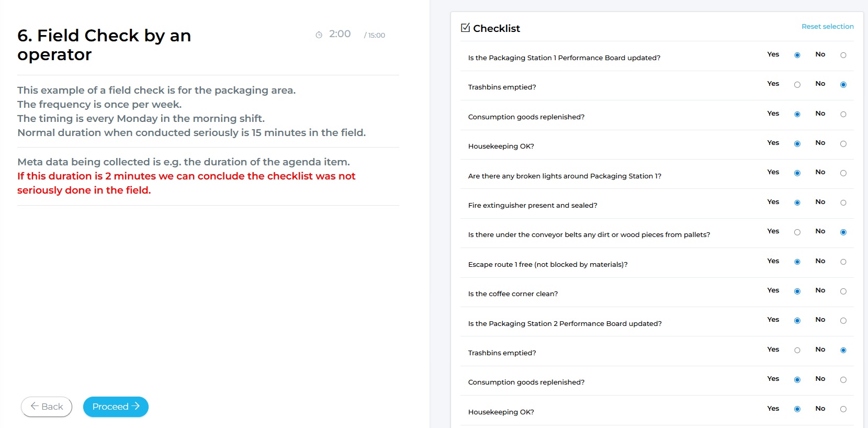Click the checkmark icon beside the Checklist heading
Viewport: 868px width, 428px height.
[465, 28]
